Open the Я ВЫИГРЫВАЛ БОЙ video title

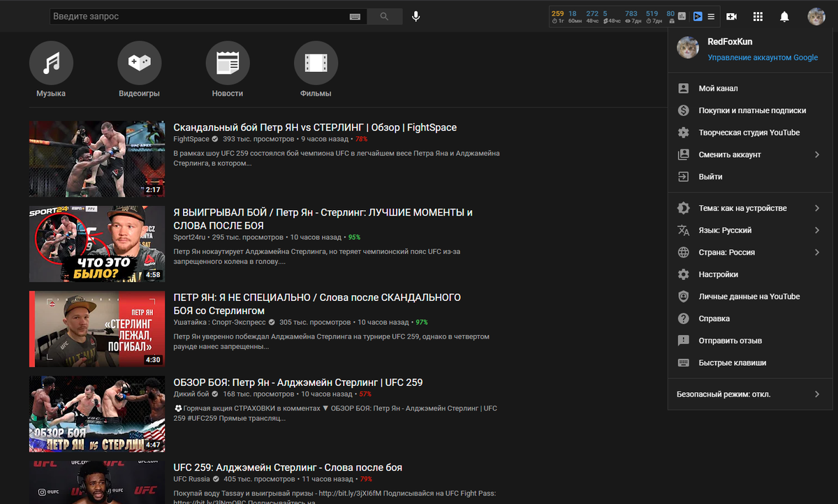(x=323, y=219)
